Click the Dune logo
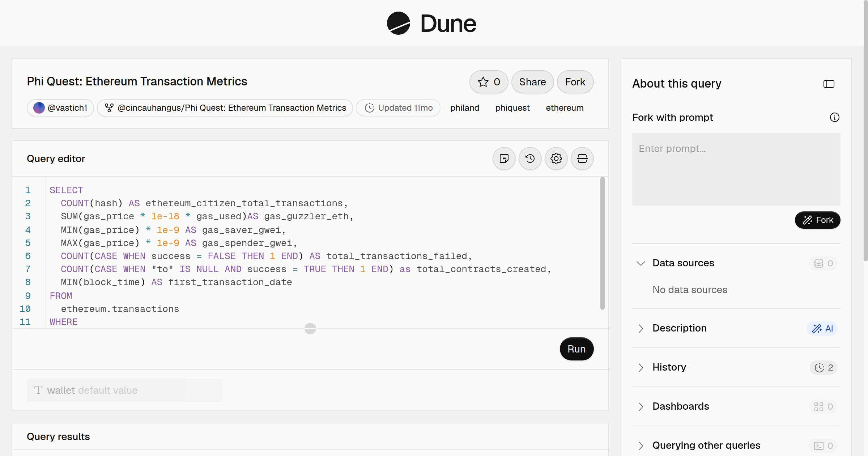Viewport: 868px width, 456px height. [x=431, y=23]
